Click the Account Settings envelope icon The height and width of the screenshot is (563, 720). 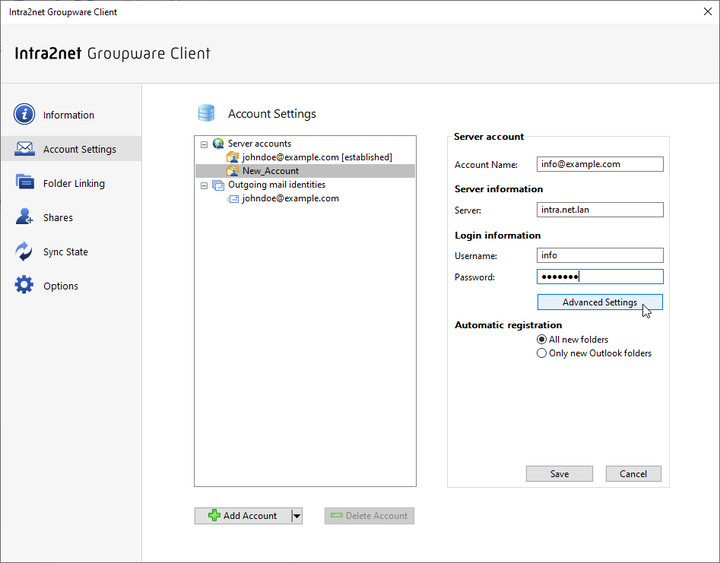click(24, 149)
